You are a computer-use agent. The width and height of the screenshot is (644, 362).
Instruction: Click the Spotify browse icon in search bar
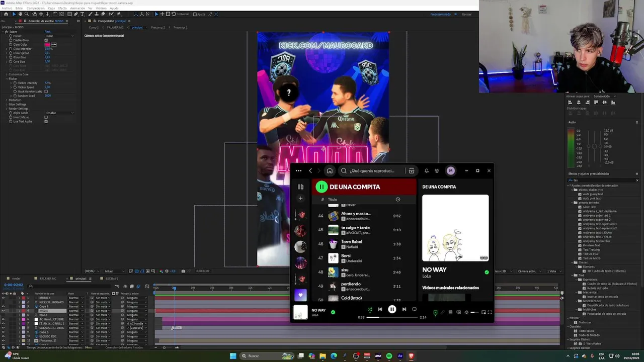(x=411, y=171)
